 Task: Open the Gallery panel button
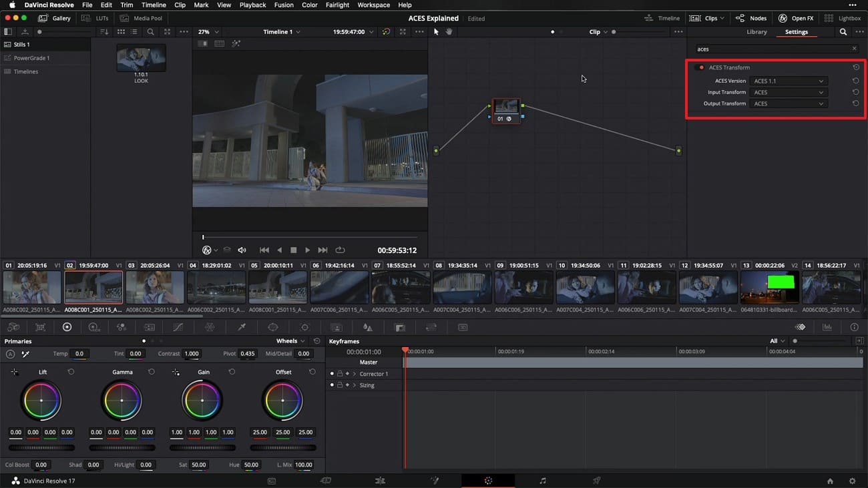[x=55, y=18]
